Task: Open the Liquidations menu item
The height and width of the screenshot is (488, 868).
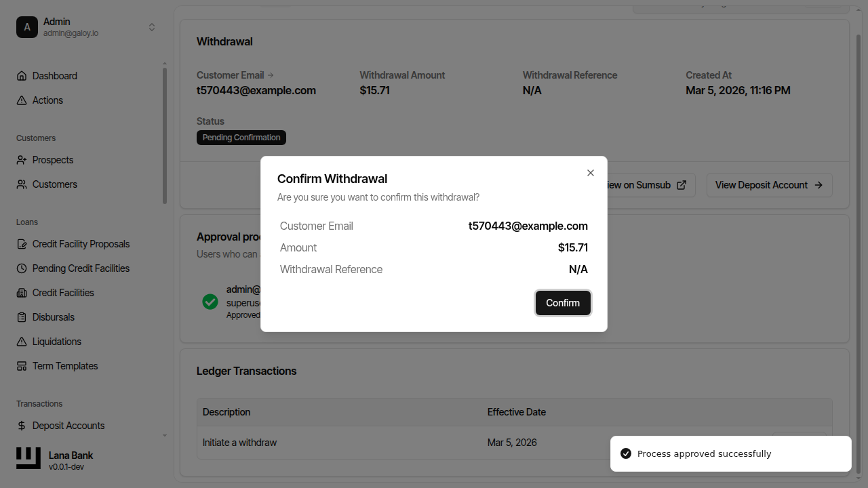Action: (22, 342)
